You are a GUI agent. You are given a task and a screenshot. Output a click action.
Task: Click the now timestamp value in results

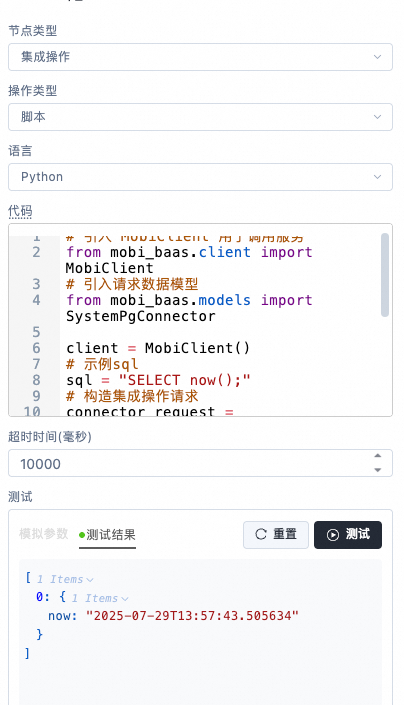point(192,616)
